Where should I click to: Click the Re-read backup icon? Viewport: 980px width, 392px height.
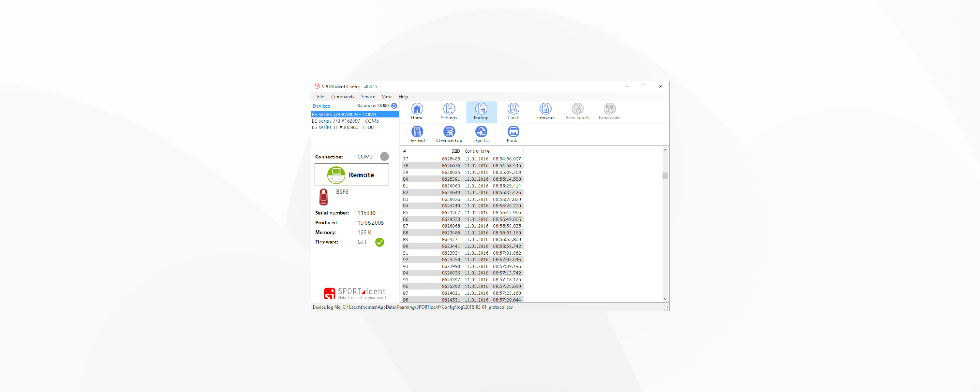point(417,134)
